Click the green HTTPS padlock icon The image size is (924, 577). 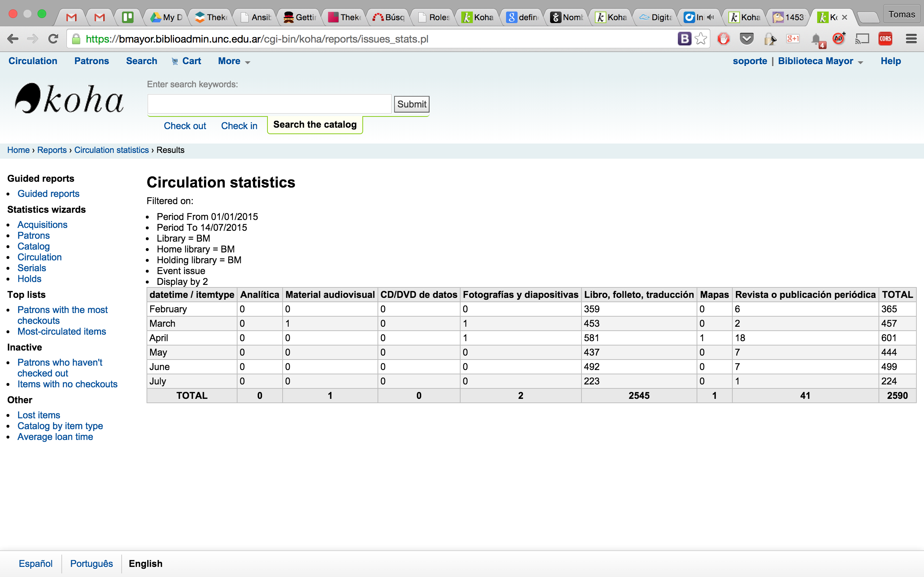[x=76, y=39]
